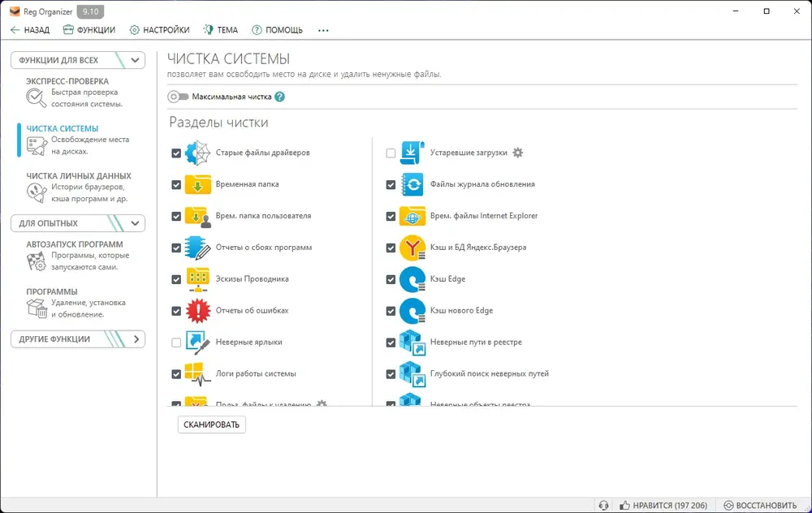
Task: Click the Кэш нового Edge icon
Action: click(x=412, y=311)
